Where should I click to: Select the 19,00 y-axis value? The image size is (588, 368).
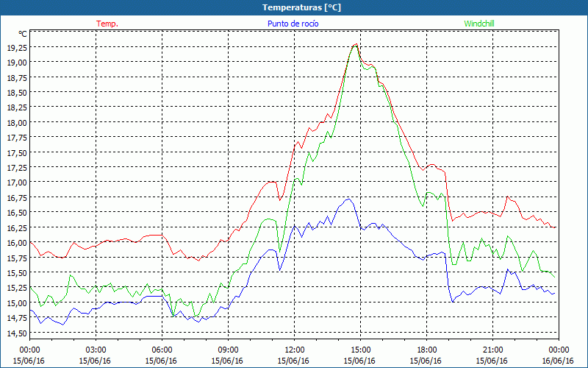17,62
